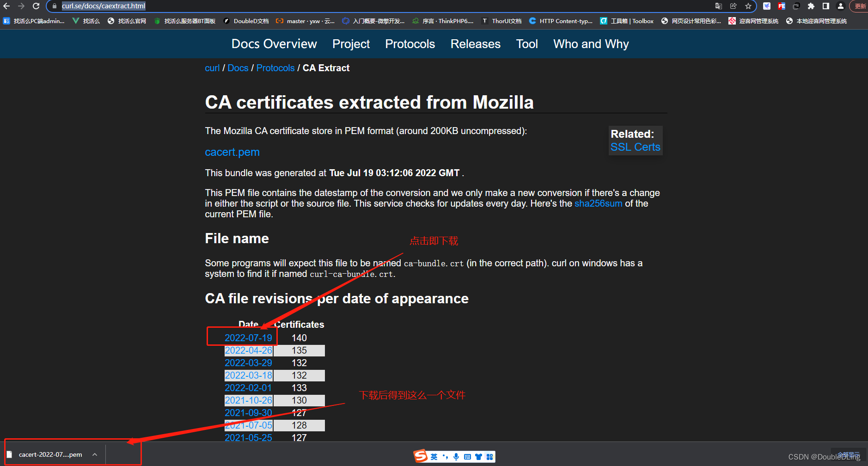Open the Sogou toolbox grid icon
The width and height of the screenshot is (868, 466).
[x=490, y=457]
